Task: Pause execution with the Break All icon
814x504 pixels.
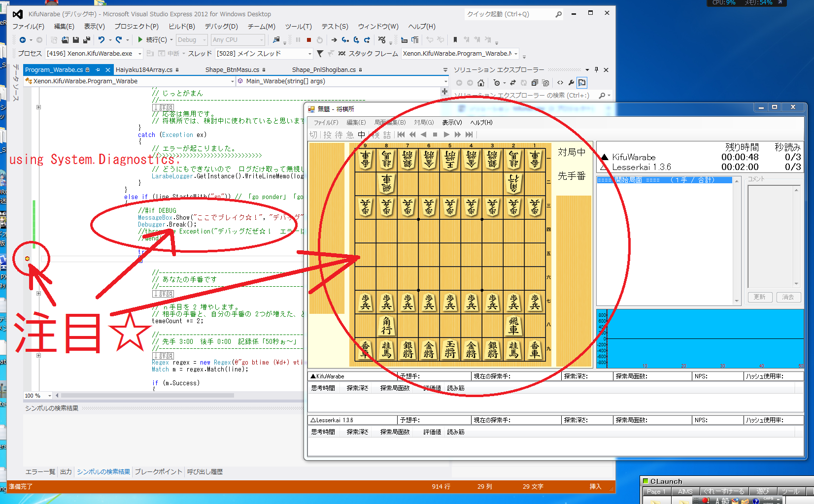Action: coord(298,40)
